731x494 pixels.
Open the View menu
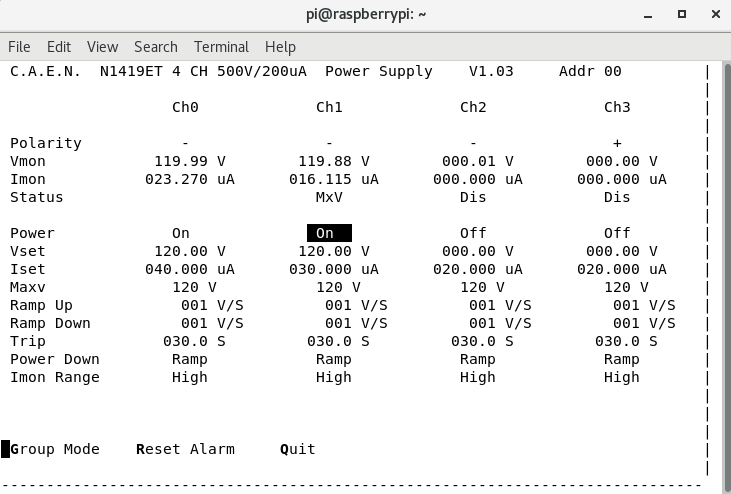click(102, 47)
